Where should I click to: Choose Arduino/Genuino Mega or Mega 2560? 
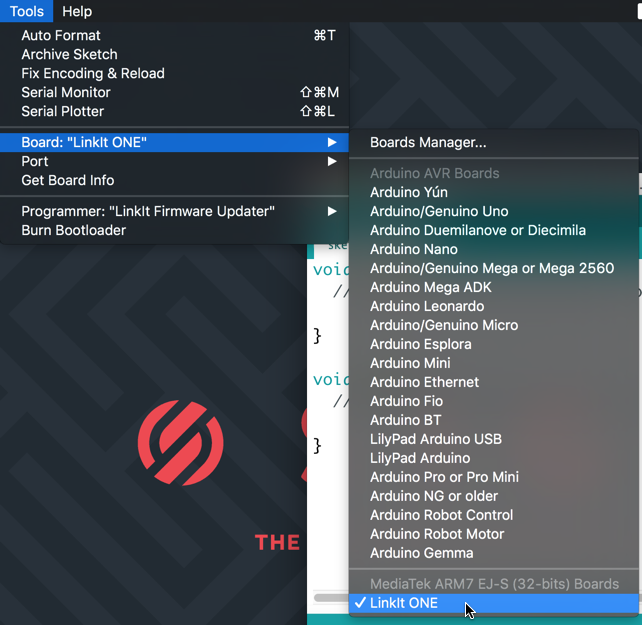(493, 268)
